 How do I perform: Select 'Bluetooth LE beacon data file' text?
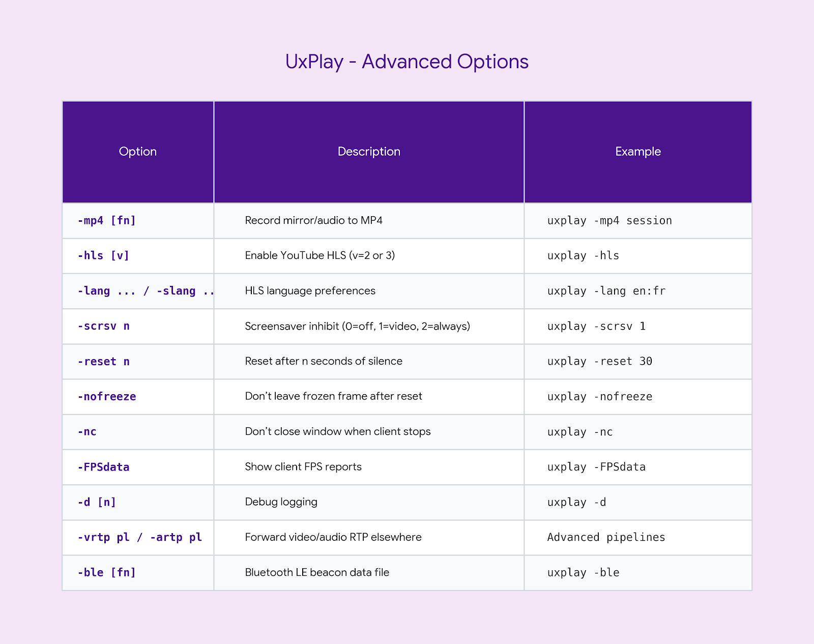(317, 572)
